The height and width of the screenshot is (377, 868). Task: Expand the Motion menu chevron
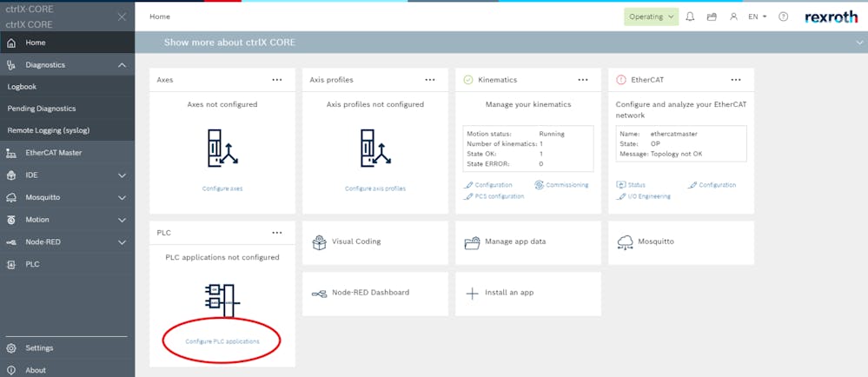[123, 220]
